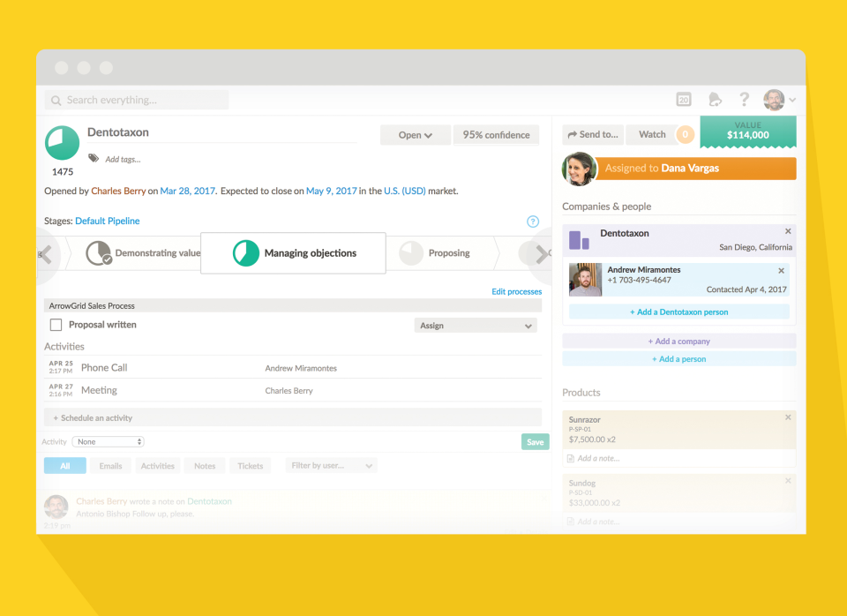Viewport: 847px width, 616px height.
Task: Check the Proposal written checkbox
Action: point(56,325)
